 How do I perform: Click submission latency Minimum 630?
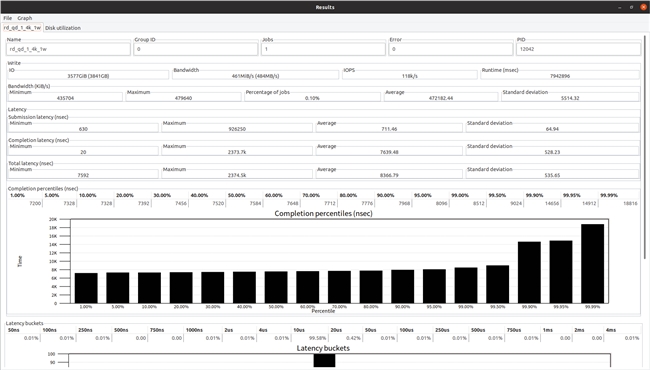[83, 129]
